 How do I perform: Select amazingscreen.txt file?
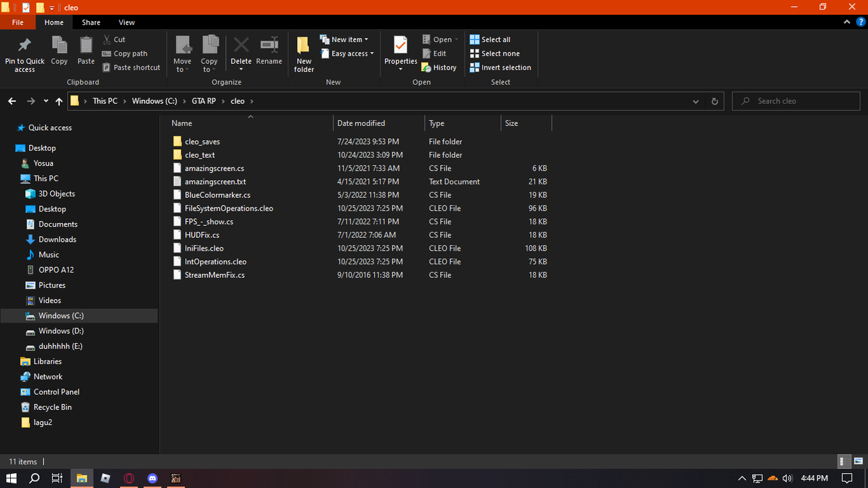[215, 182]
